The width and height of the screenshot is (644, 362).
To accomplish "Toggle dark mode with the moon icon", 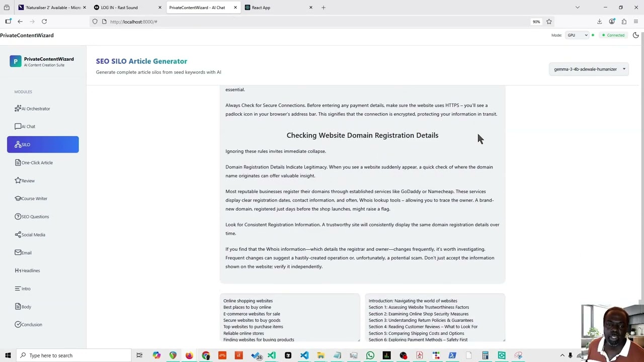I will pos(636,35).
